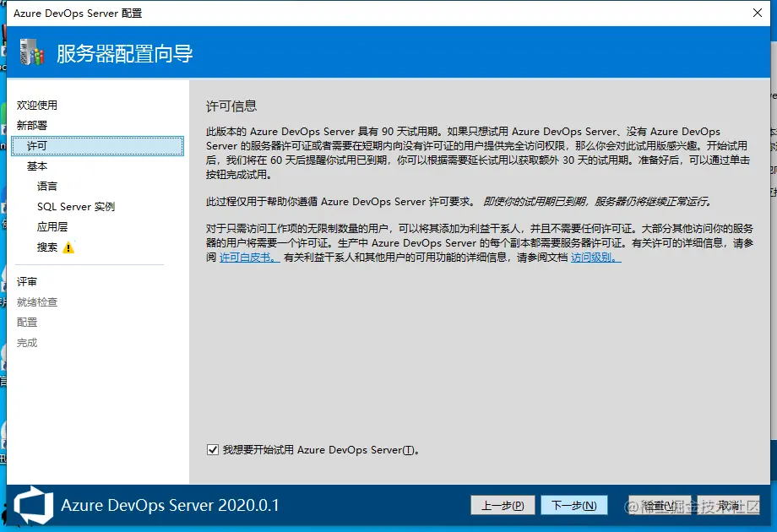The image size is (777, 532).
Task: Select 就绪检查 in the sidebar
Action: (37, 302)
